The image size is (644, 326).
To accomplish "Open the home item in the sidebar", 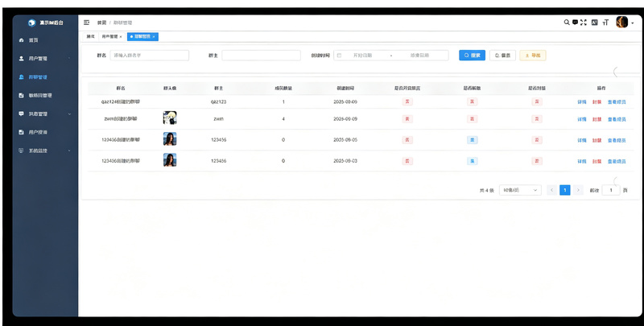I will pos(45,40).
